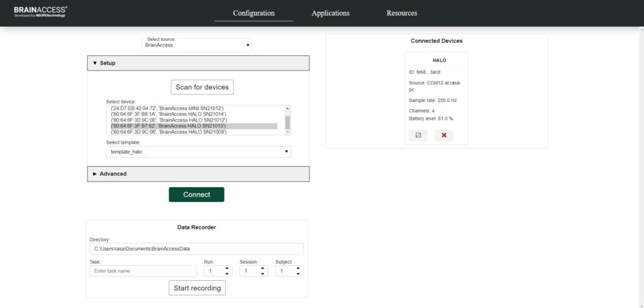
Task: Click the BrainAccess logo in the header
Action: click(41, 11)
